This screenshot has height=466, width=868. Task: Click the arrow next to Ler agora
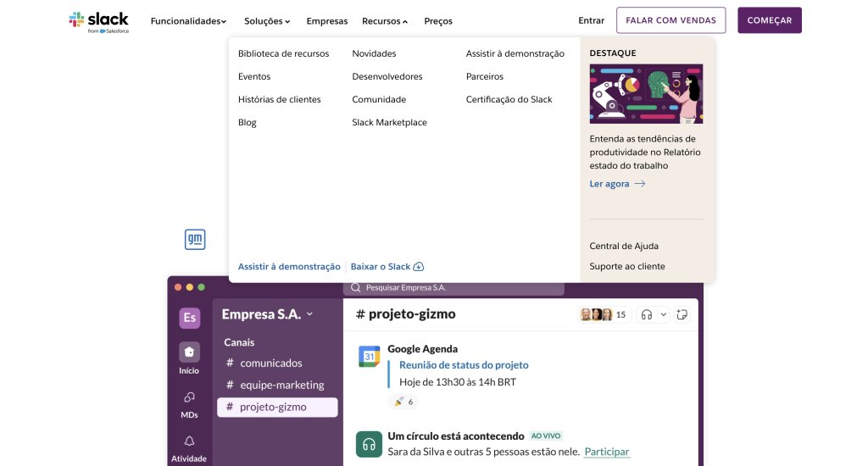(640, 184)
